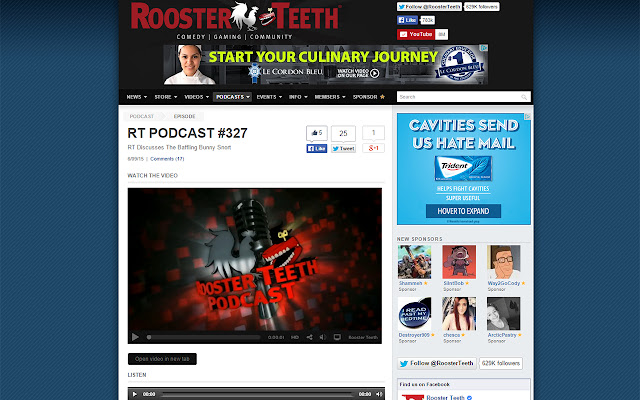640x400 pixels.
Task: Play the podcast video
Action: point(135,337)
